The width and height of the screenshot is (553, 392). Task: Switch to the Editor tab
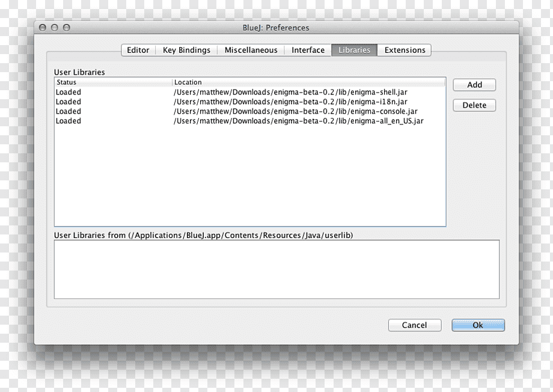[x=138, y=50]
